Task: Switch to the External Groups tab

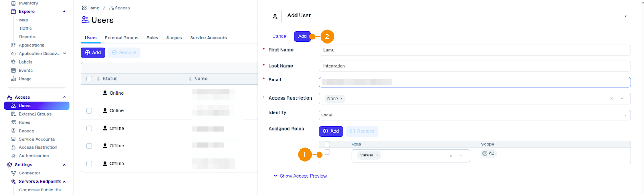Action: pyautogui.click(x=122, y=38)
